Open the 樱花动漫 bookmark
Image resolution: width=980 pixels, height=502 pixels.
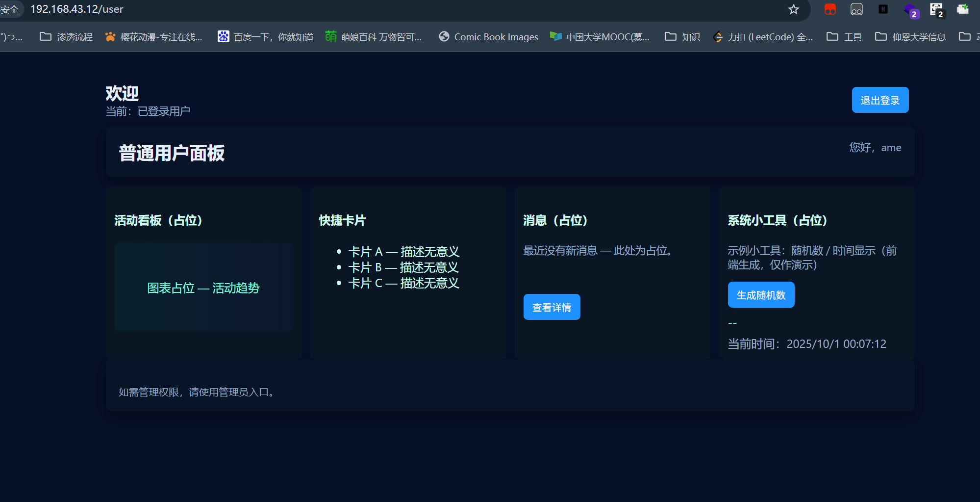pos(153,37)
